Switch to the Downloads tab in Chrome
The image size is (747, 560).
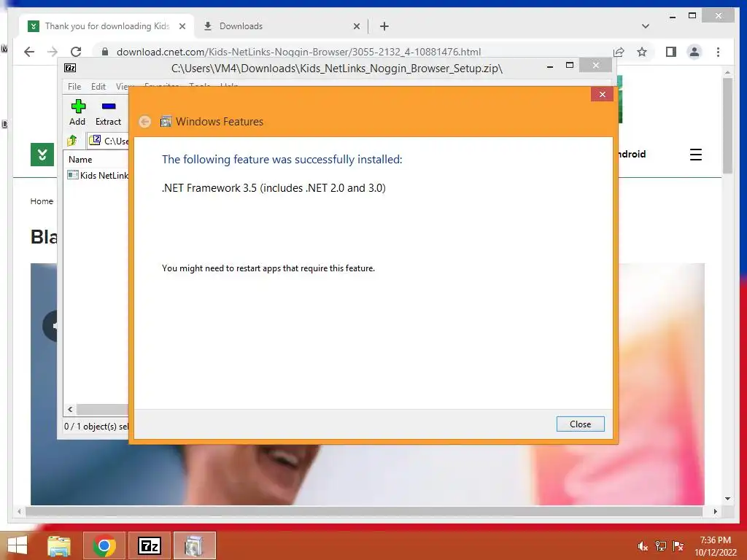point(281,26)
